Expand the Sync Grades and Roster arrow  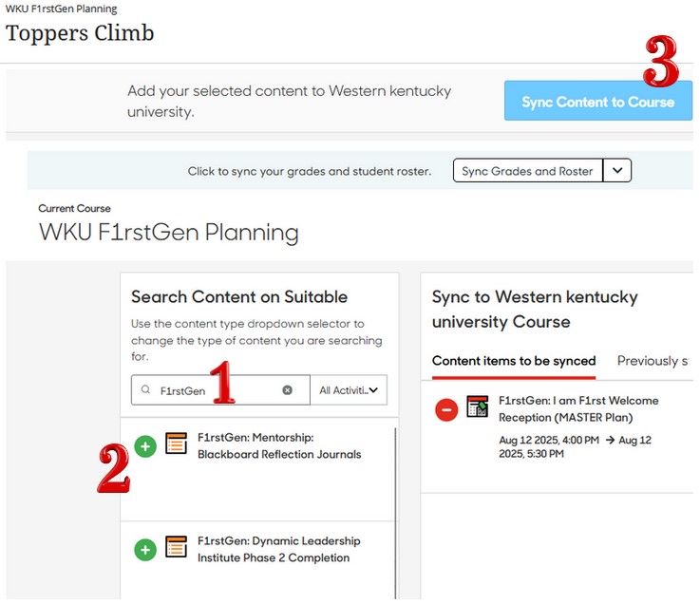click(617, 171)
